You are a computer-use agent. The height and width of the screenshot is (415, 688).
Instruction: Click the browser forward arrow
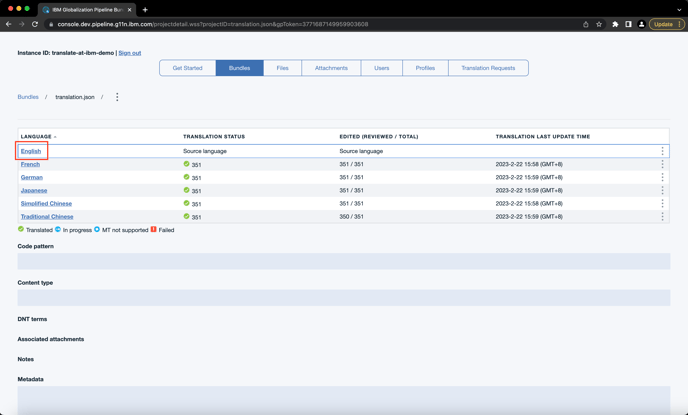tap(22, 24)
